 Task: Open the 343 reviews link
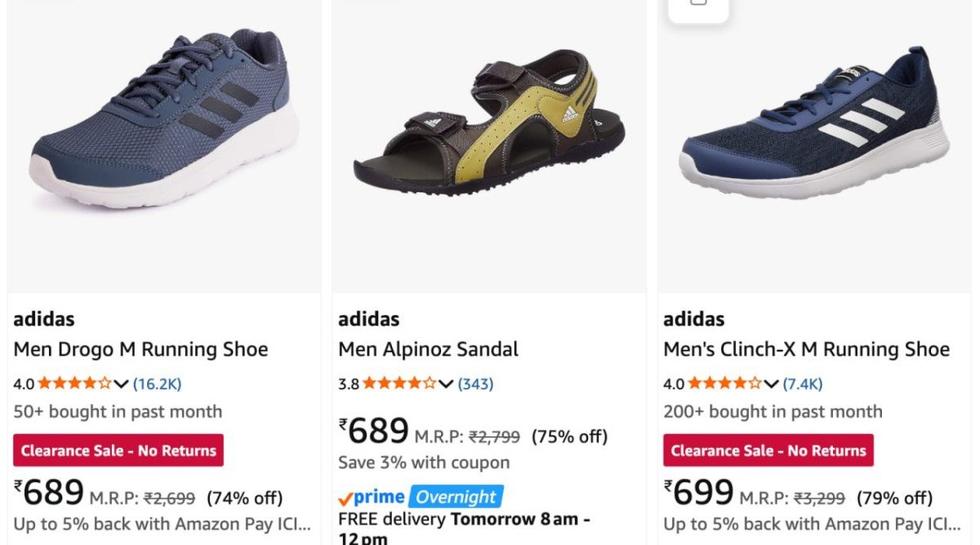point(475,383)
